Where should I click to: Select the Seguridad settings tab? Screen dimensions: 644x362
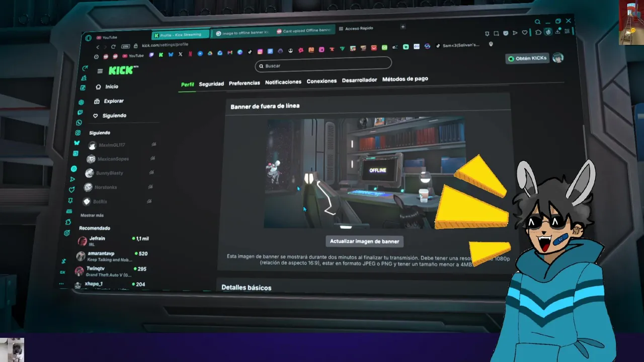point(211,84)
